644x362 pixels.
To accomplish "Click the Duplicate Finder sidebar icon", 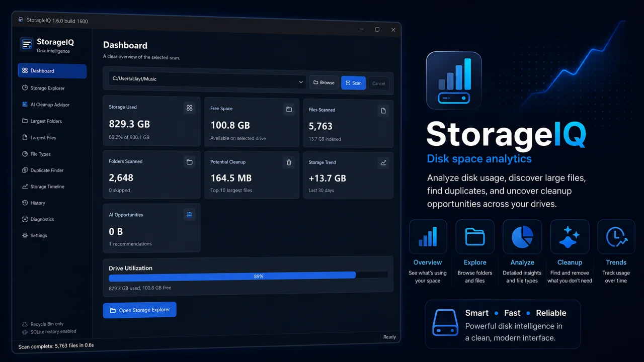I will click(25, 170).
